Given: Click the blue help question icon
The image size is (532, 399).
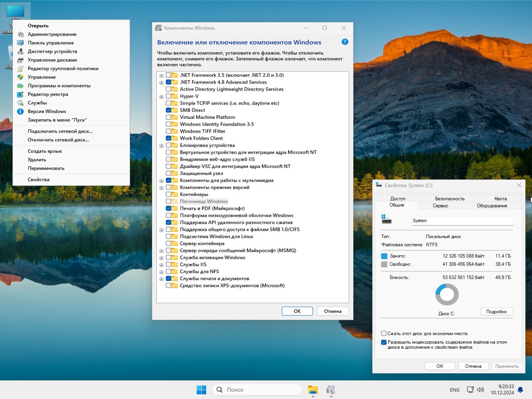Looking at the screenshot, I should click(345, 42).
